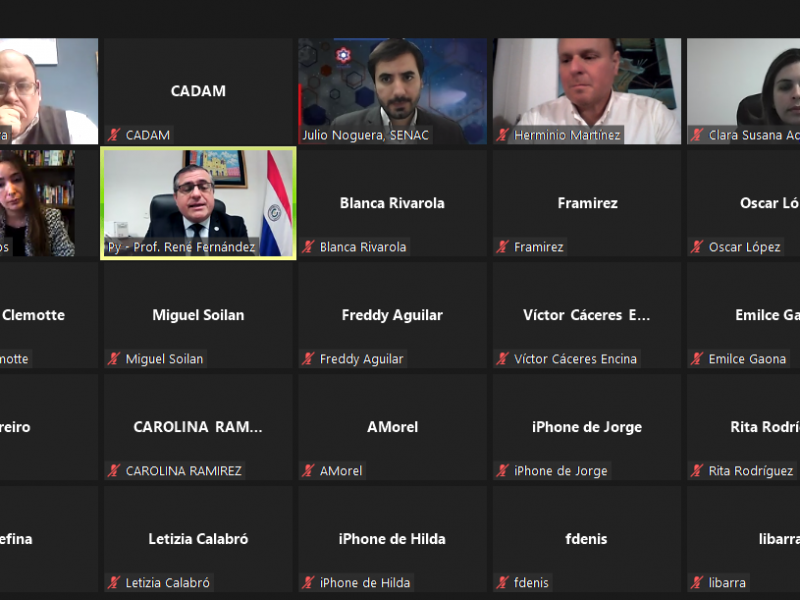Click Letizia Calabró's muted mic icon
Screen dimensions: 800x600
(114, 583)
